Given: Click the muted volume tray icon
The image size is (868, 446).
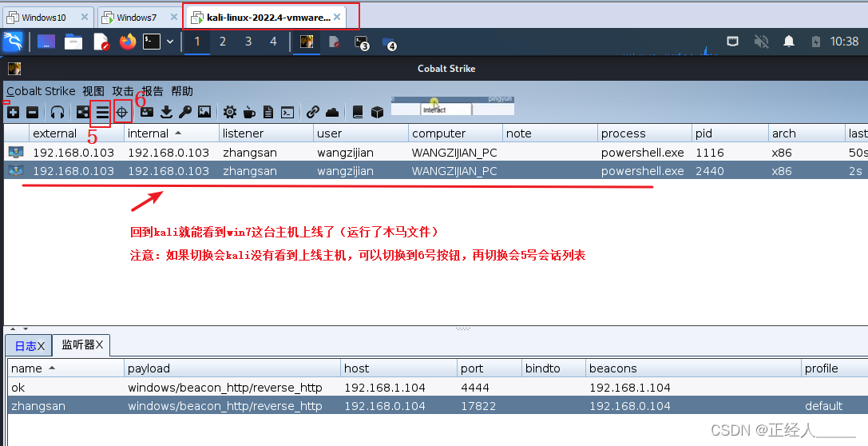Looking at the screenshot, I should pyautogui.click(x=761, y=42).
